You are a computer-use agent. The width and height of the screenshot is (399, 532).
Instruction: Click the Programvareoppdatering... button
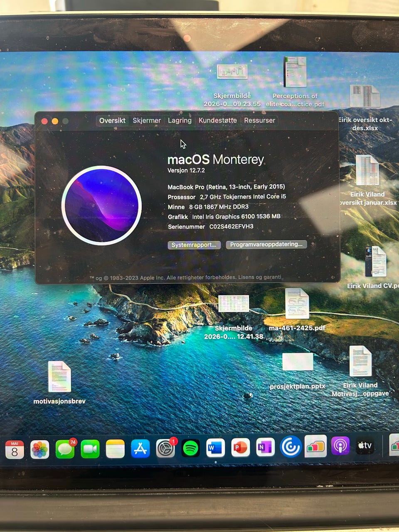tap(266, 244)
